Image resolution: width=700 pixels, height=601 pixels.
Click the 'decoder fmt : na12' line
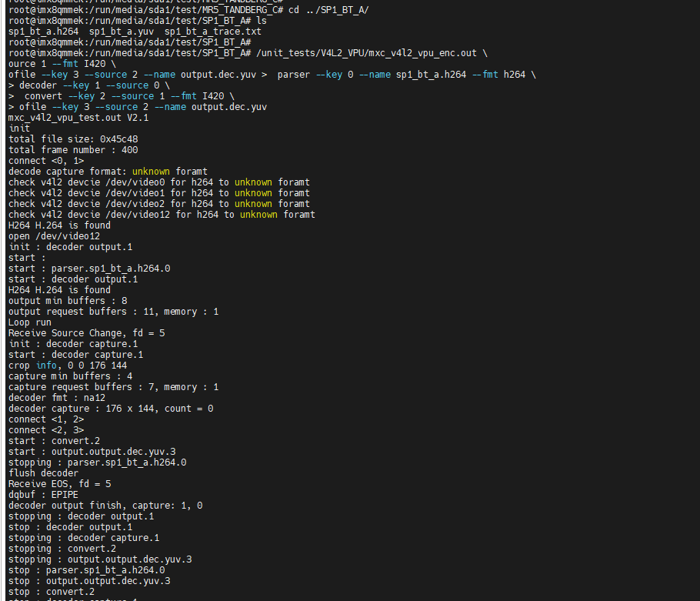[x=57, y=398]
